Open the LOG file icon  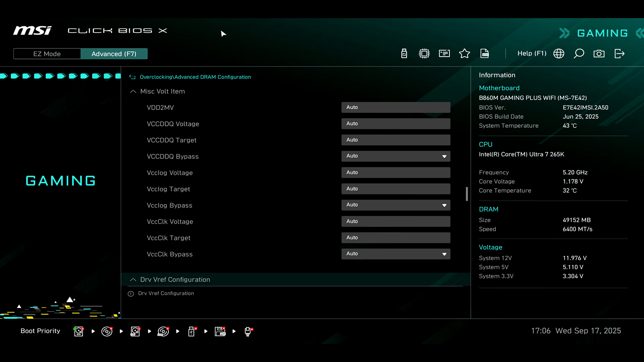point(484,54)
